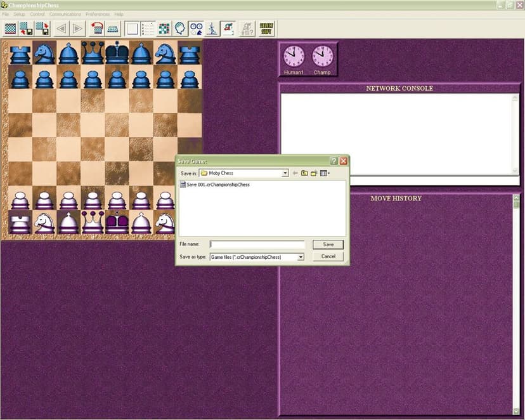Click the Move History scrollbar up arrow

(516, 197)
